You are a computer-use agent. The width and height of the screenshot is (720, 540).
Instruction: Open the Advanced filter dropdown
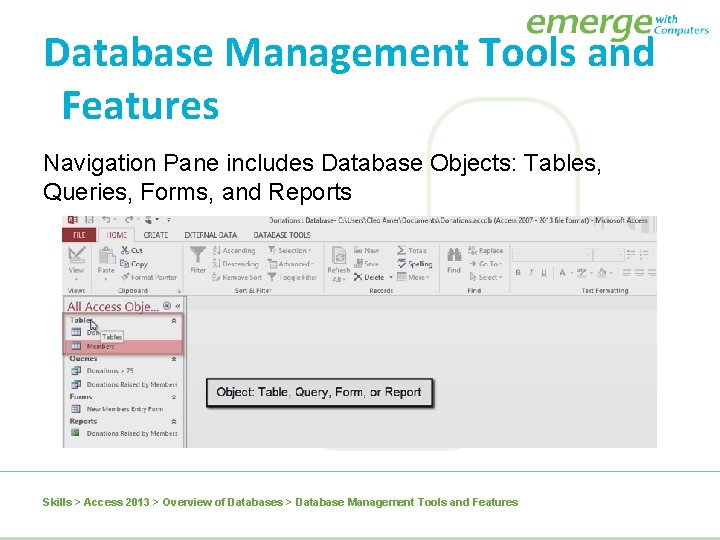[291, 264]
